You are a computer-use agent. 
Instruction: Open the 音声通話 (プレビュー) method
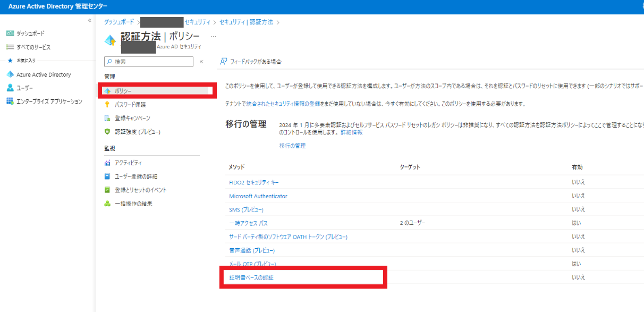[x=251, y=250]
